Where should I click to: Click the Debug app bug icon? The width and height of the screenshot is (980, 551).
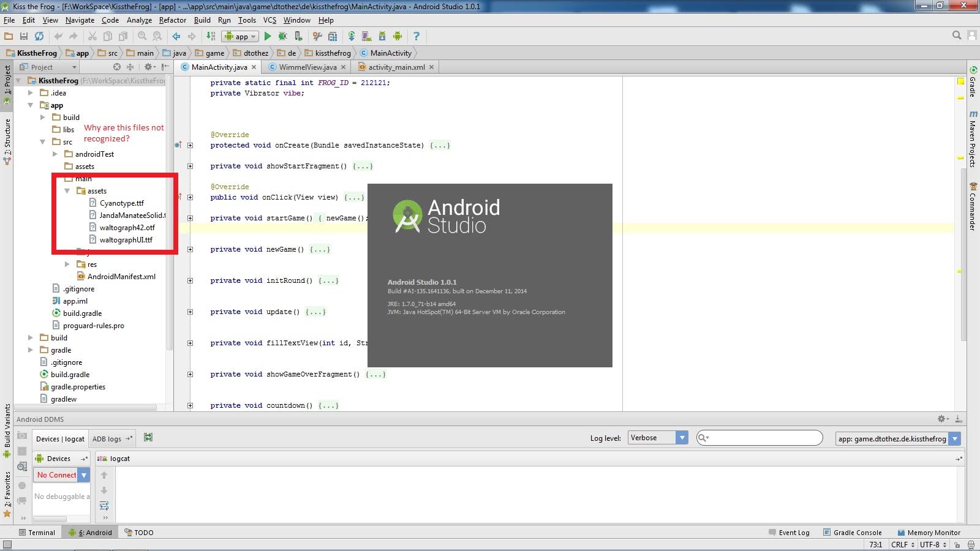click(282, 37)
